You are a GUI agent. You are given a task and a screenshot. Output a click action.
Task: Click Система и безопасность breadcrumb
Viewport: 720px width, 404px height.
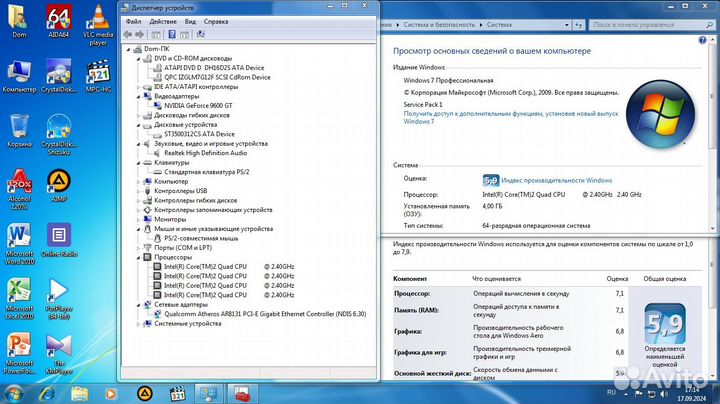[439, 25]
